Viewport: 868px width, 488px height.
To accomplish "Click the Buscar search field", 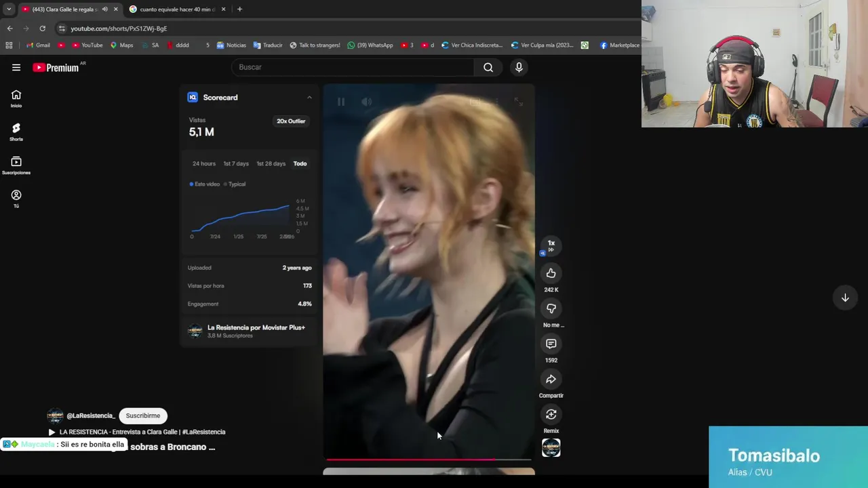I will coord(353,67).
